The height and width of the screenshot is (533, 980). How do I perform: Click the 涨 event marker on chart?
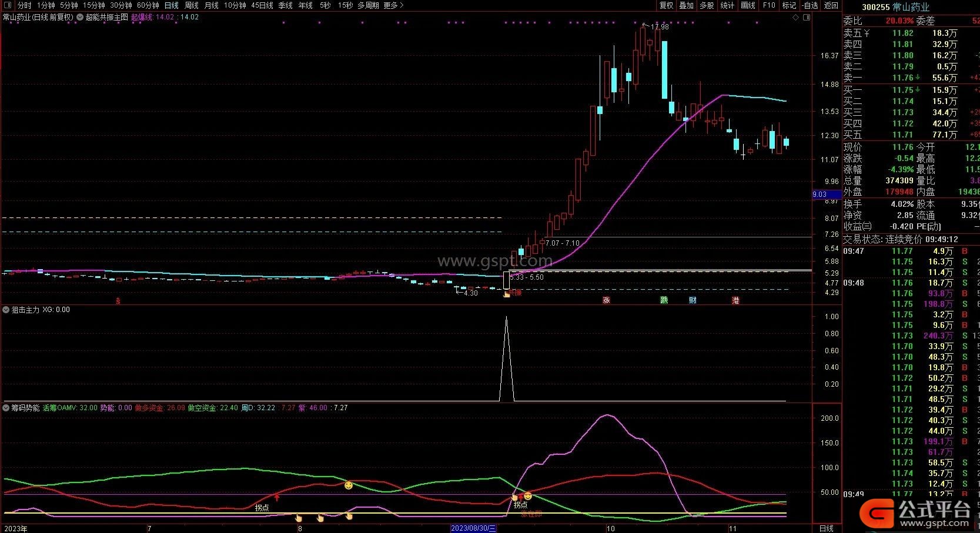(606, 300)
